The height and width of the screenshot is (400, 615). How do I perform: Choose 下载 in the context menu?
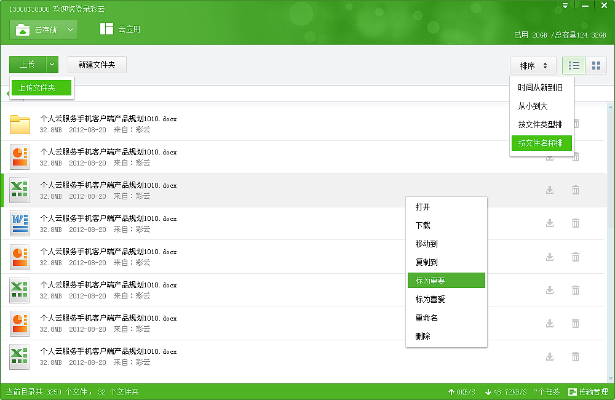[x=421, y=225]
